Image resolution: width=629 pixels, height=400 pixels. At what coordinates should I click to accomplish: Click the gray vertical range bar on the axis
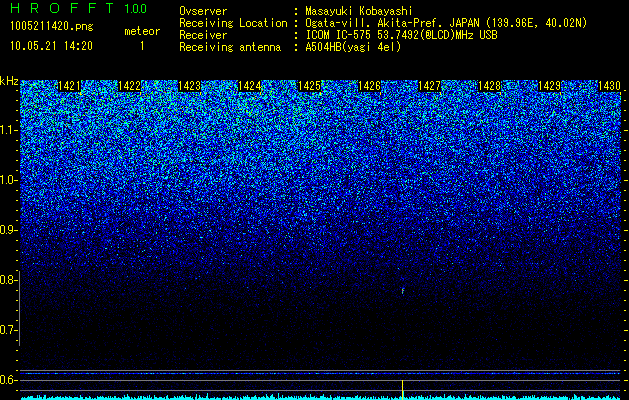(x=19, y=309)
